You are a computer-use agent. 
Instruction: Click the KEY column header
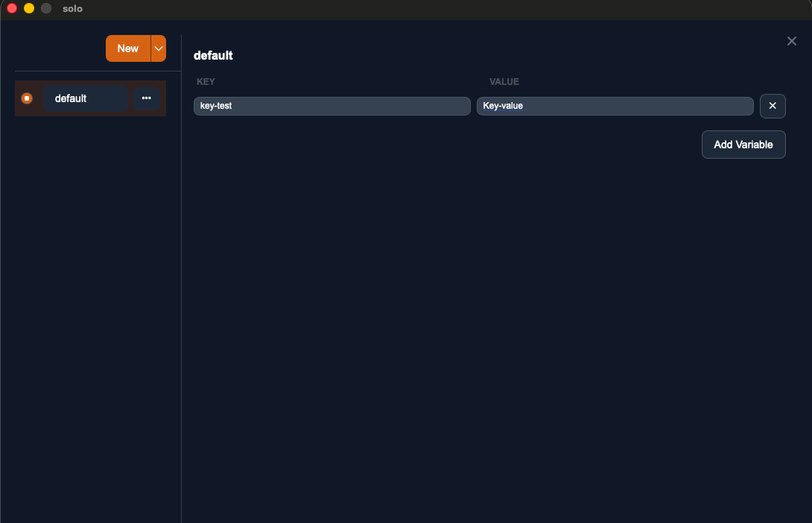[206, 82]
